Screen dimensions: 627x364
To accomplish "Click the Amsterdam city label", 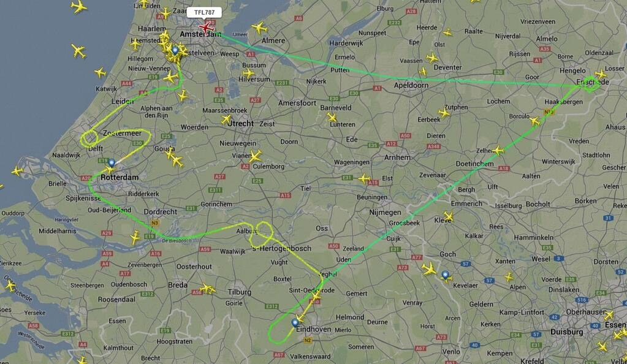I will coord(200,34).
